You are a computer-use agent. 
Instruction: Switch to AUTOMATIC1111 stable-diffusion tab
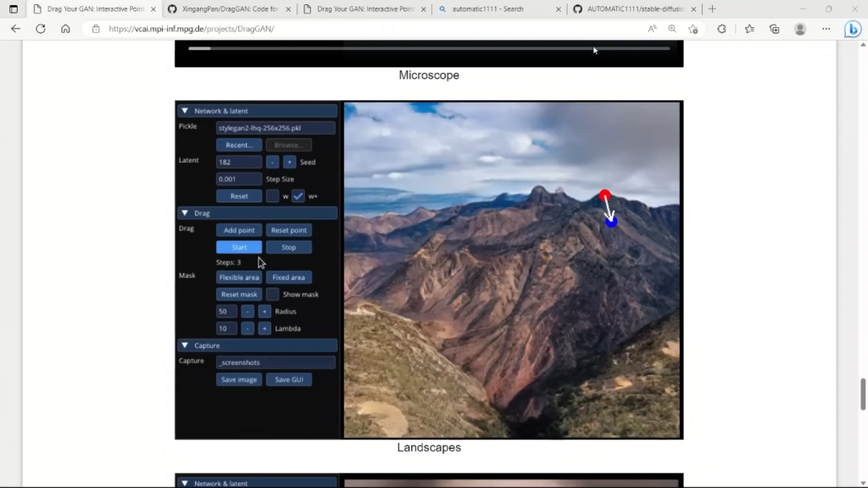635,8
